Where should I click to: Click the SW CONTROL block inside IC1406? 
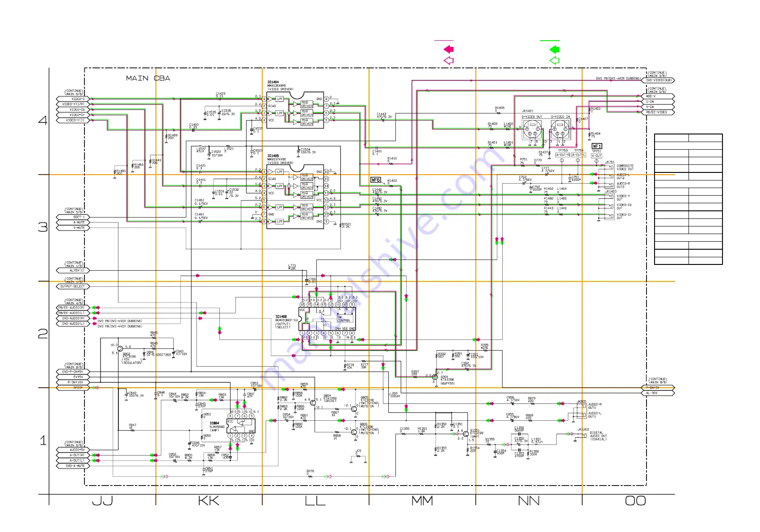point(344,319)
